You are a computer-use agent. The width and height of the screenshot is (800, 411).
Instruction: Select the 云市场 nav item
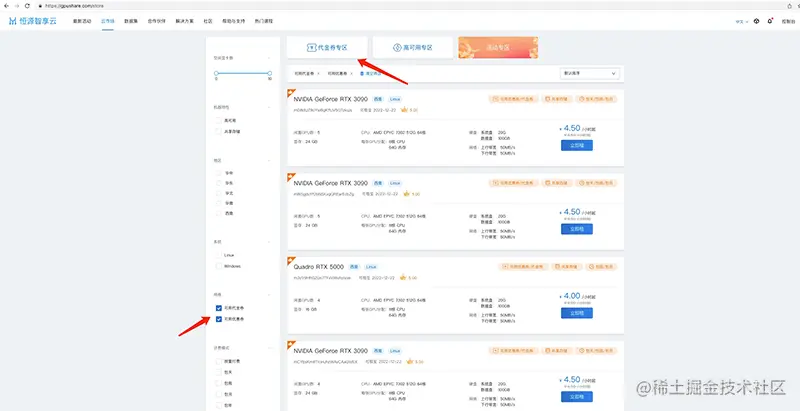(x=107, y=21)
